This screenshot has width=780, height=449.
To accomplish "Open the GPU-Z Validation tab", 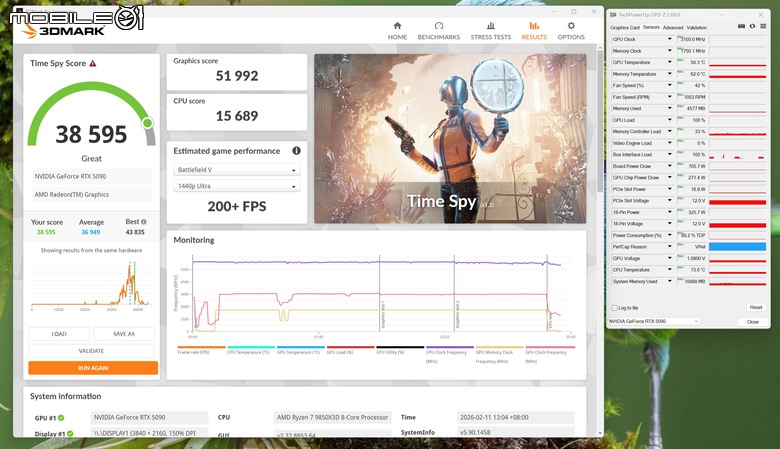I will pyautogui.click(x=696, y=28).
